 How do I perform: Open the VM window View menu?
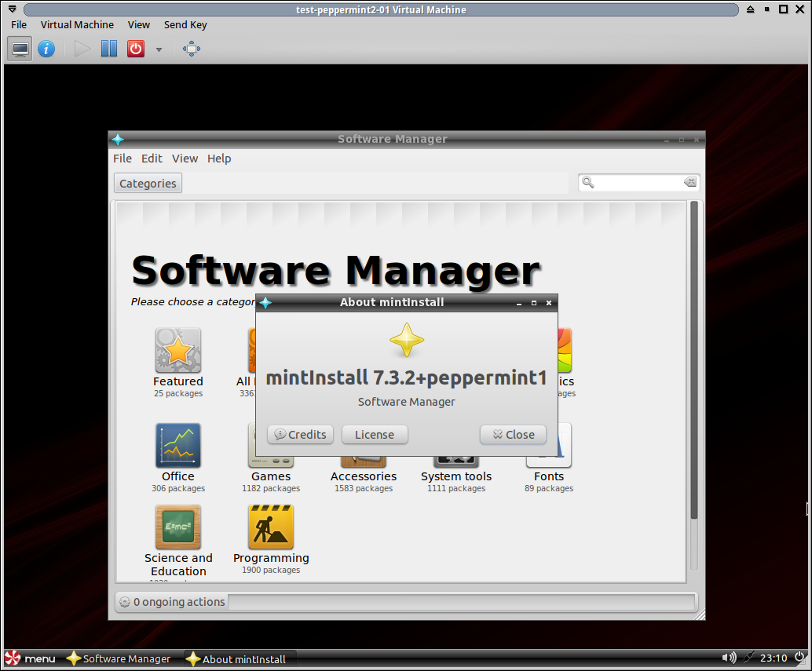(139, 25)
